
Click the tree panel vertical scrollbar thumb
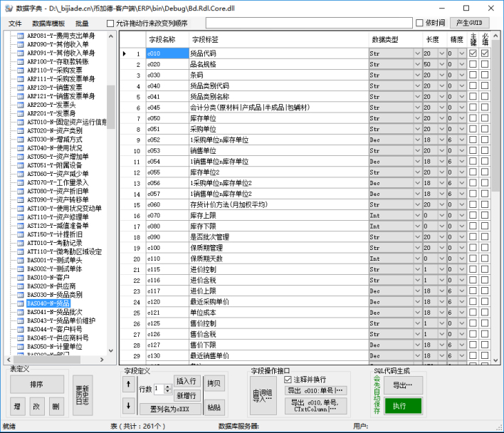tap(111, 107)
